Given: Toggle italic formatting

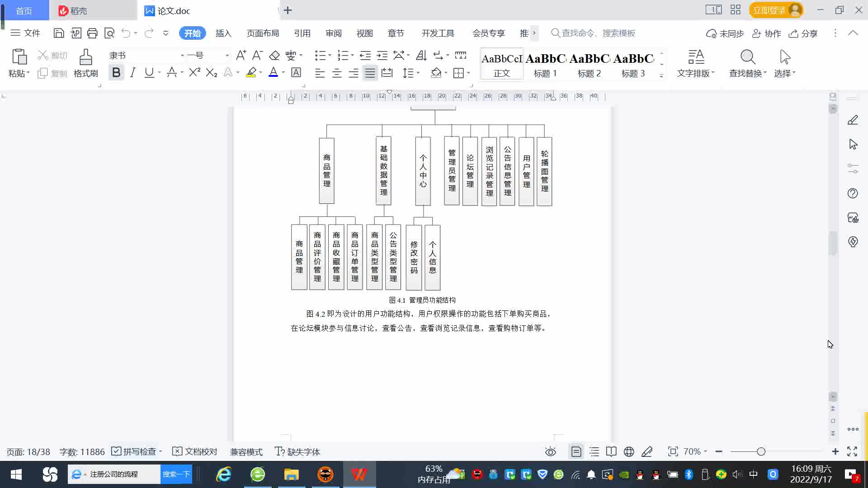Looking at the screenshot, I should pos(132,73).
